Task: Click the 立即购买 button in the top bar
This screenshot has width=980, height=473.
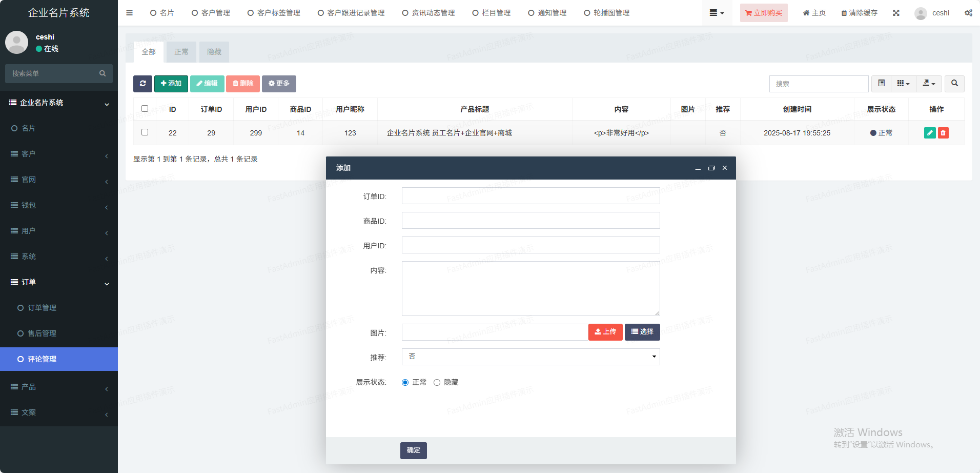Action: pos(764,13)
